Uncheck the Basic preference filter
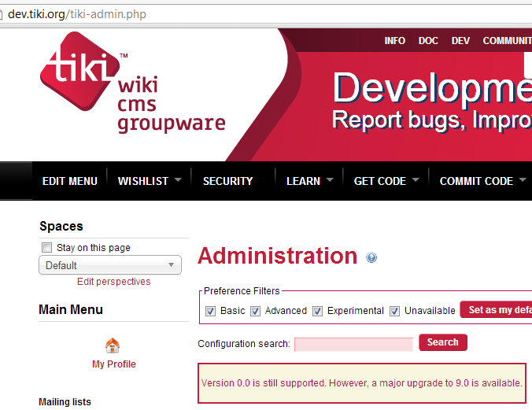This screenshot has width=532, height=410. [210, 311]
